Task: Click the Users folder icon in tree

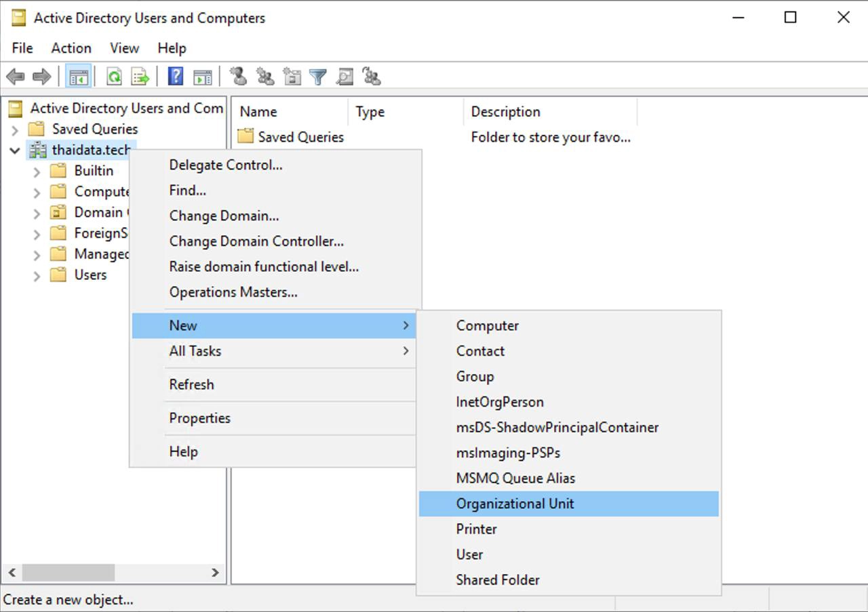Action: pyautogui.click(x=59, y=274)
